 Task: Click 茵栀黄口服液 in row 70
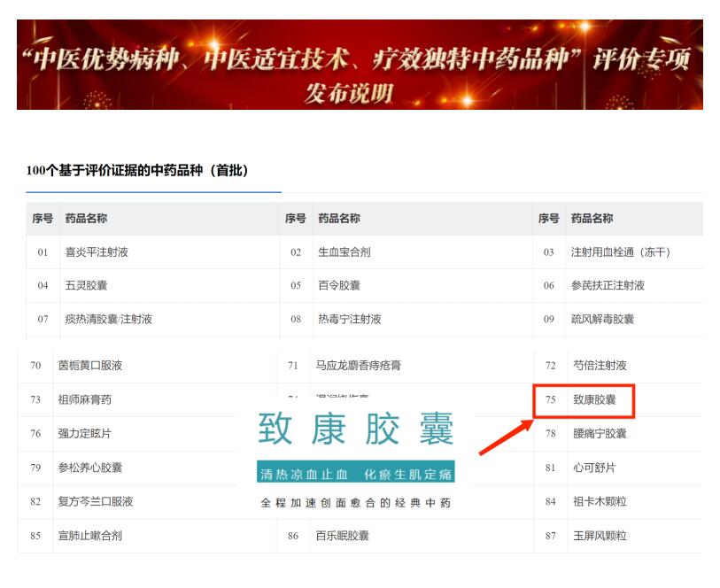pos(90,366)
